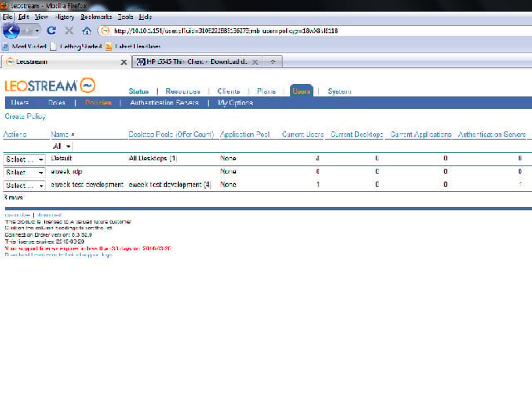Sort by the Actions column header
Image resolution: width=532 pixels, height=399 pixels.
click(15, 135)
